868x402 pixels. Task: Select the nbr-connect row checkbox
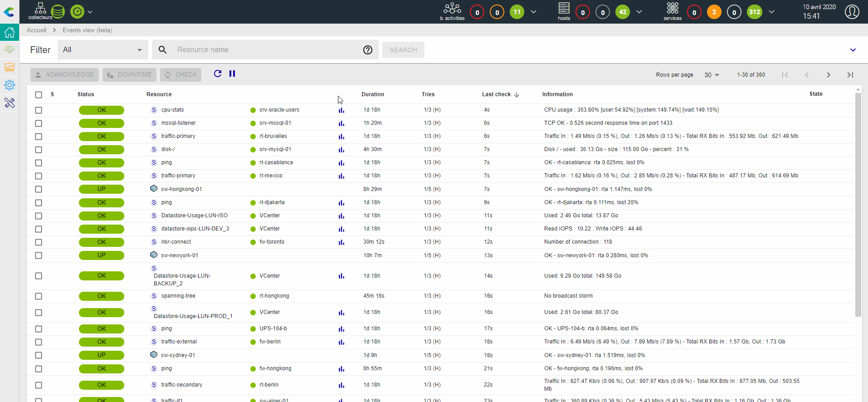39,242
